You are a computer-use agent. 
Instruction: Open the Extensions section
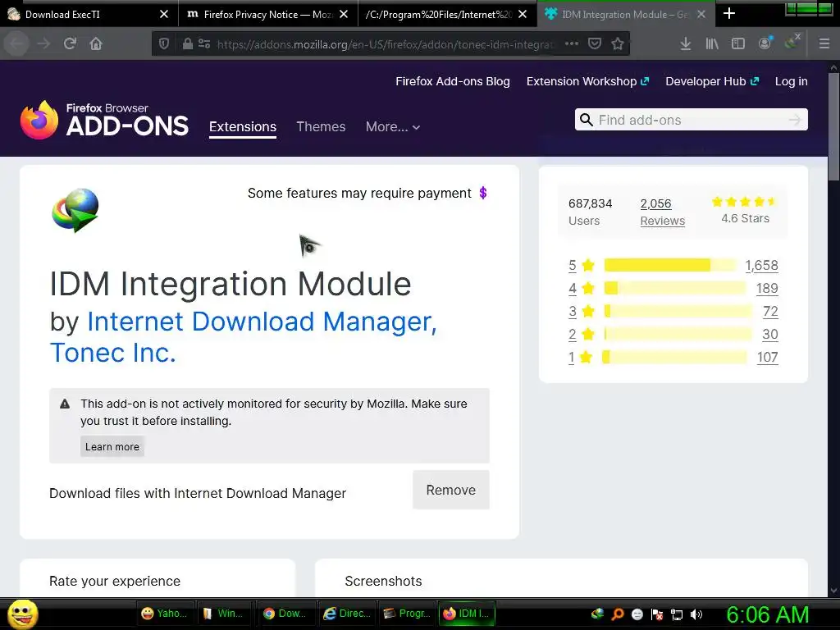click(x=243, y=126)
